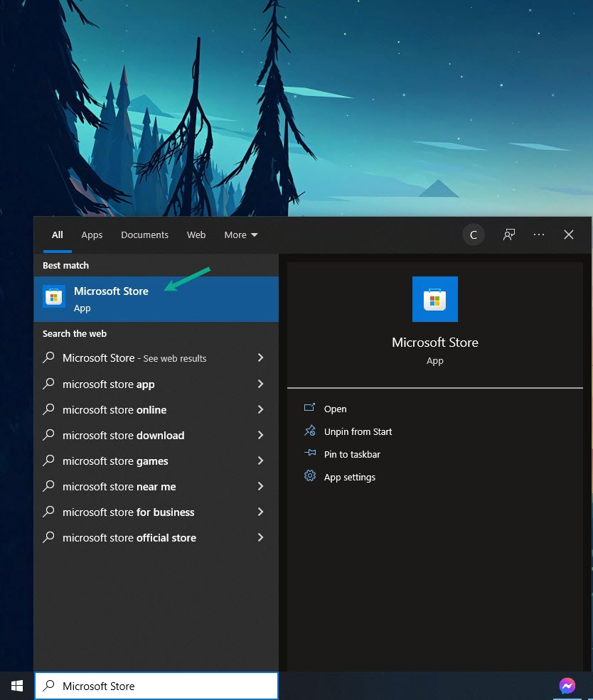Click search icon beside 'microsoft store games'
Screen dimensions: 593x700
[48, 461]
